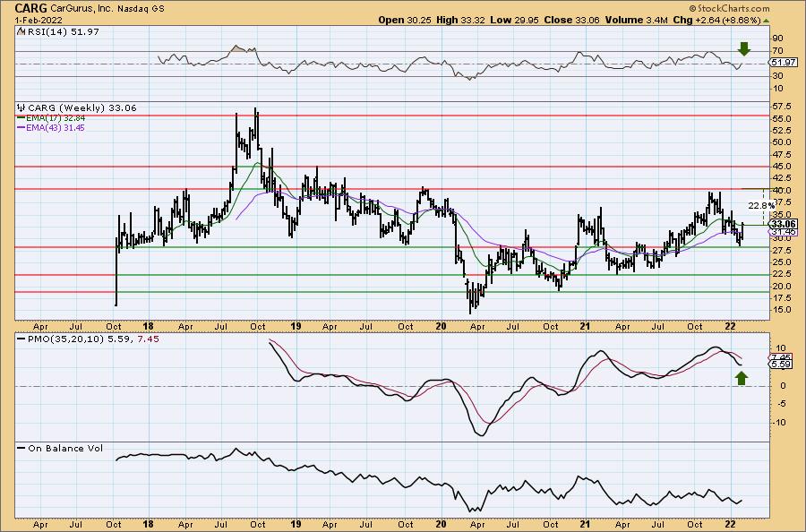Open the StockCharts.com copyright link
The width and height of the screenshot is (806, 532).
(x=729, y=8)
